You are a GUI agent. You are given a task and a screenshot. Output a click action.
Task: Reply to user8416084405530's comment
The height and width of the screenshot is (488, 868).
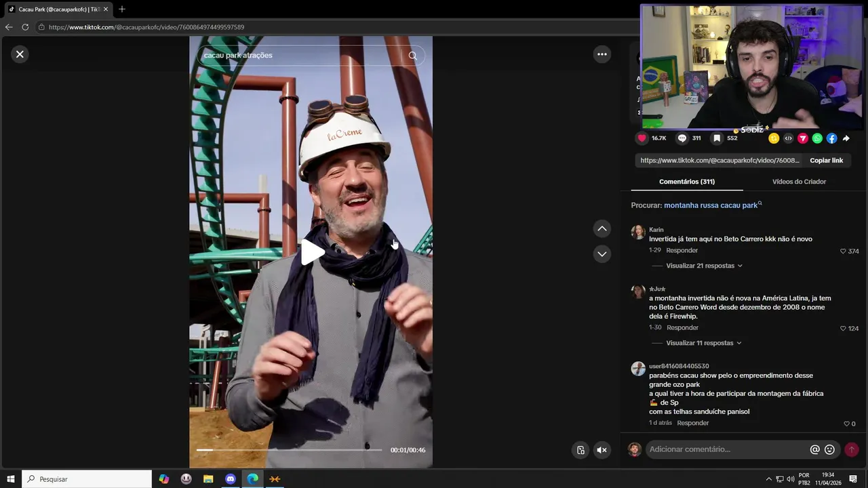click(x=692, y=423)
